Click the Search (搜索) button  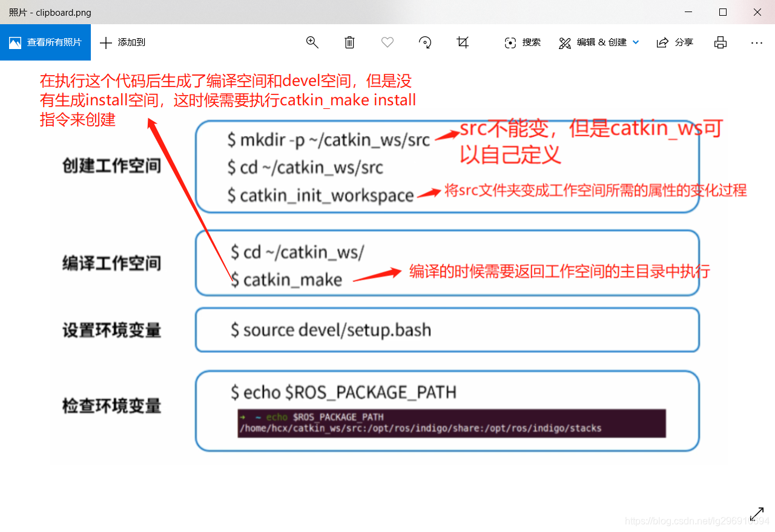[x=523, y=42]
